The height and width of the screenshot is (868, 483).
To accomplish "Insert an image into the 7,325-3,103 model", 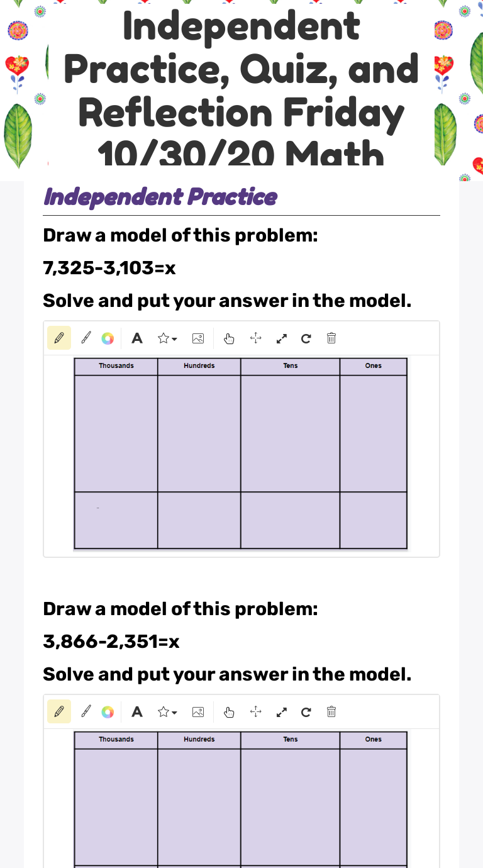I will pyautogui.click(x=198, y=338).
